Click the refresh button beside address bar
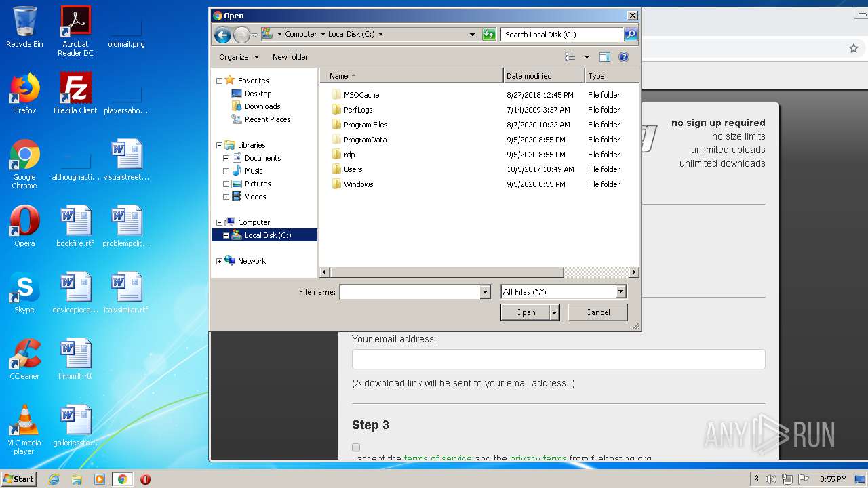This screenshot has height=488, width=868. pos(489,35)
